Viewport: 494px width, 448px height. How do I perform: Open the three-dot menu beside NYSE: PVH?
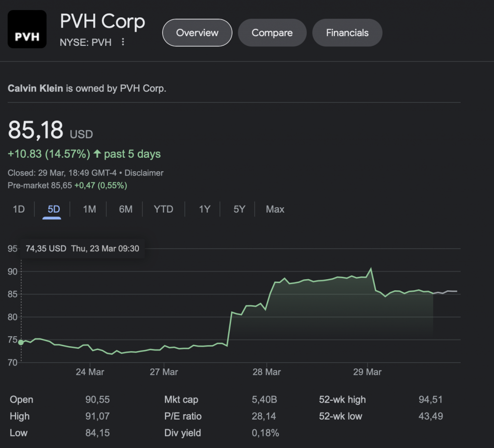click(123, 42)
